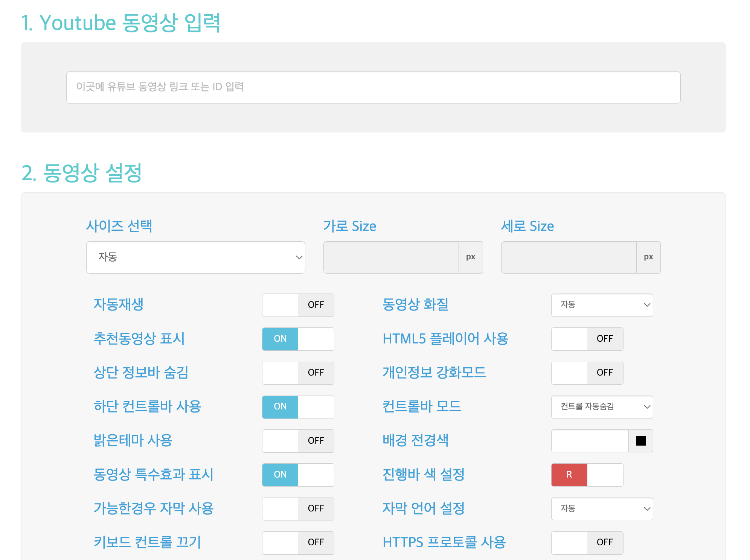Open the 자막 언어 설정 dropdown
This screenshot has width=750, height=560.
pyautogui.click(x=602, y=509)
